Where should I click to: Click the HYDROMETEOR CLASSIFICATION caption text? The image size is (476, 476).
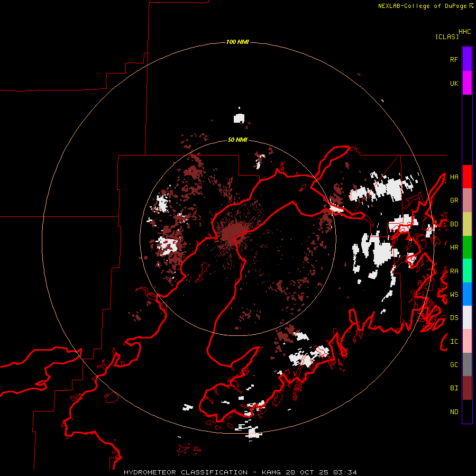186,472
